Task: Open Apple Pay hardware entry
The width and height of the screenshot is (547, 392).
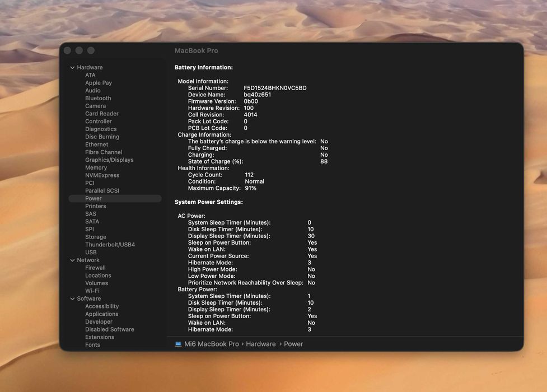Action: [x=99, y=83]
